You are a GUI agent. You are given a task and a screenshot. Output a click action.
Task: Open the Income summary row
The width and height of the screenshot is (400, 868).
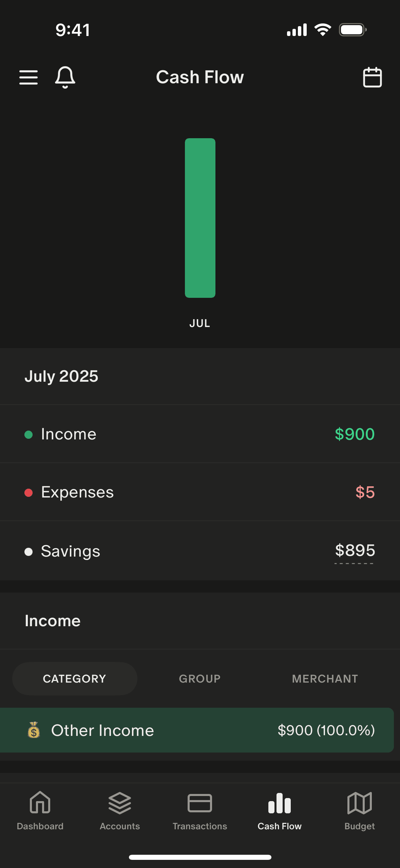point(200,434)
